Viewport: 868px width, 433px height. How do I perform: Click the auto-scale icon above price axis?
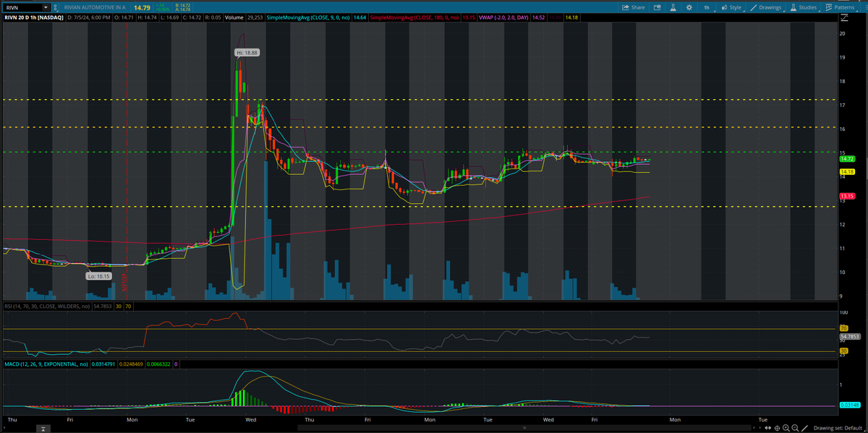[x=844, y=17]
